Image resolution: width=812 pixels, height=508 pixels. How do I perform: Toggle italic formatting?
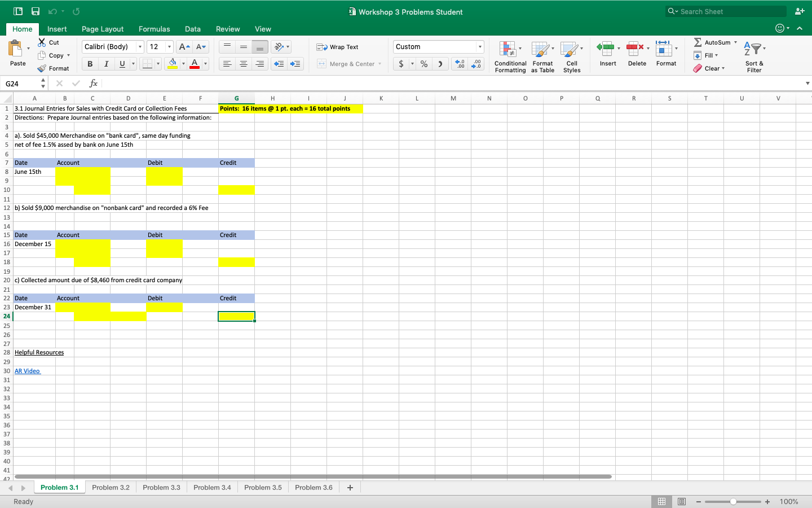coord(106,64)
